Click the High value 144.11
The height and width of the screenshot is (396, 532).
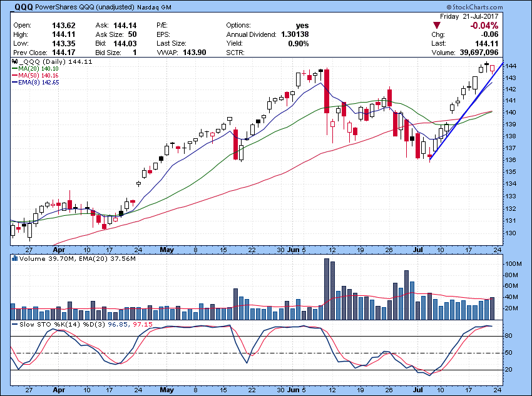point(64,34)
